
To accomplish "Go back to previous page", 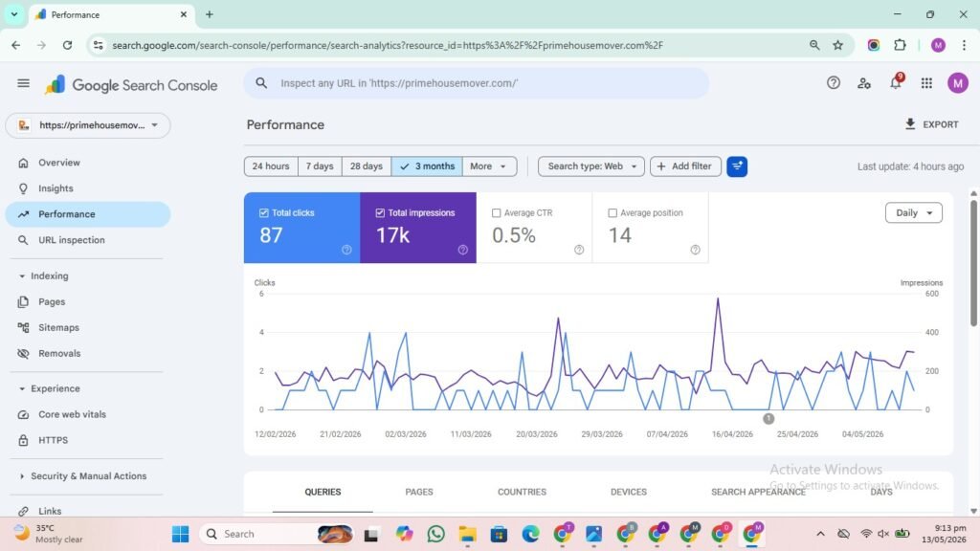I will (16, 45).
